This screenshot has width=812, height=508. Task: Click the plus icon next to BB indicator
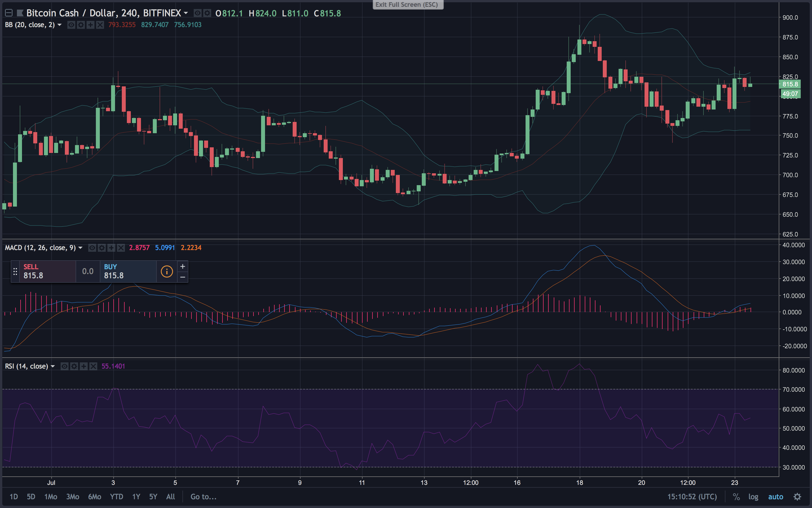[x=90, y=25]
